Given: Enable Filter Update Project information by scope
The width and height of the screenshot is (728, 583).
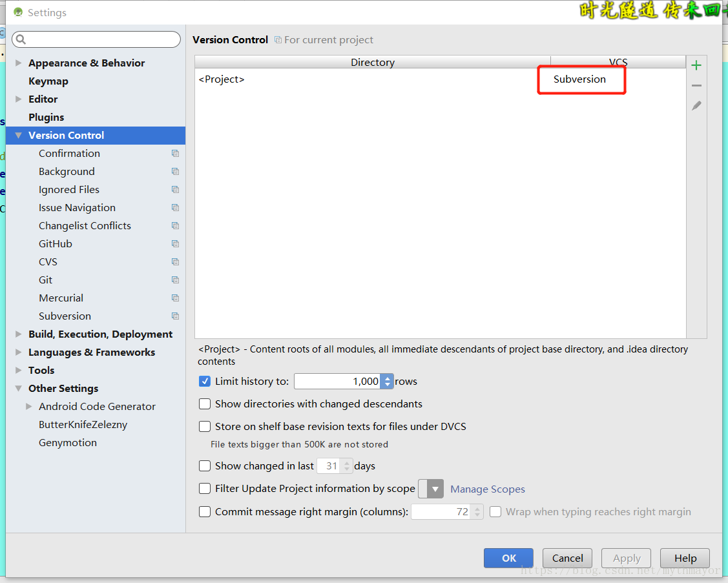Looking at the screenshot, I should (x=204, y=488).
